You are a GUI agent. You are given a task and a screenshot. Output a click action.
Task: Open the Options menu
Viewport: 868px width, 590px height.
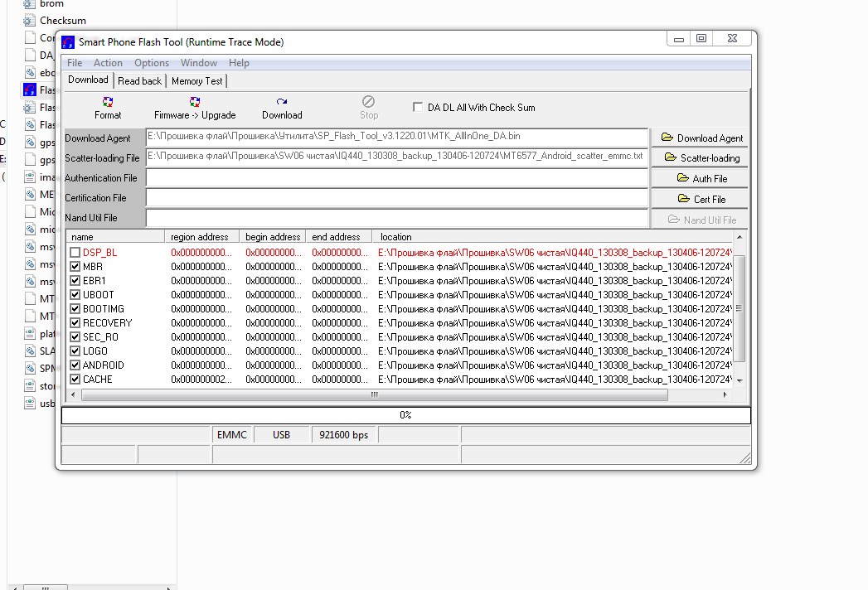[x=152, y=63]
